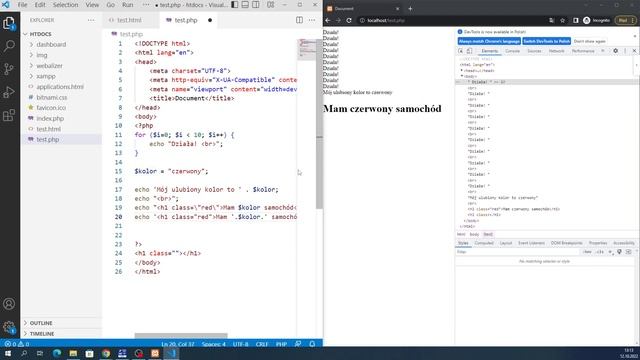
Task: Open DevTools settings gear
Action: click(x=616, y=51)
